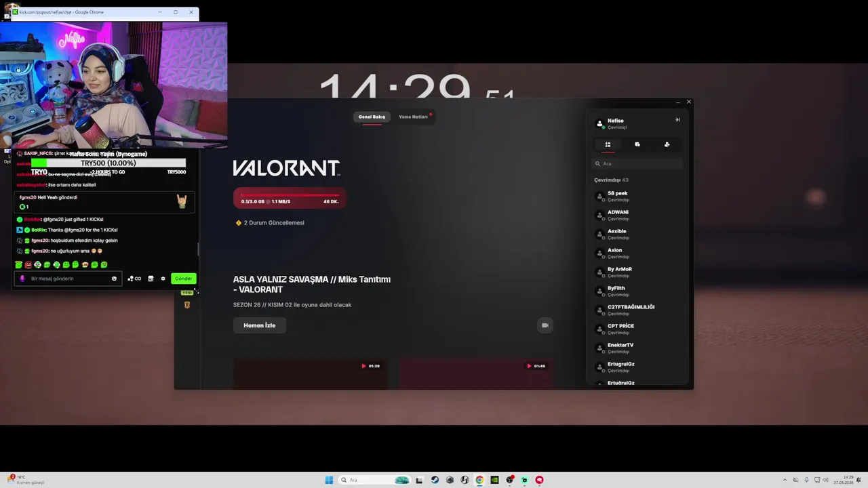Open the chat messages tab icon
The width and height of the screenshot is (868, 488).
point(637,144)
